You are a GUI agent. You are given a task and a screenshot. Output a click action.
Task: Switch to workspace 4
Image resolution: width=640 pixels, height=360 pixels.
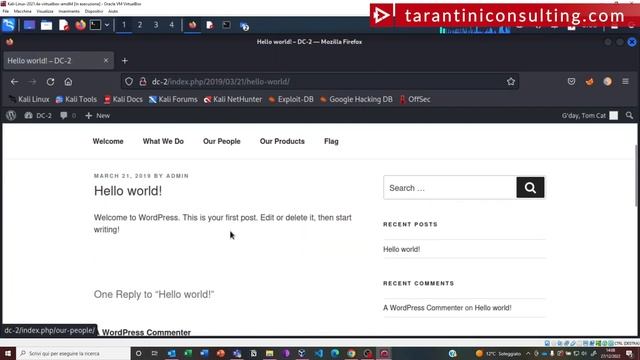point(172,25)
